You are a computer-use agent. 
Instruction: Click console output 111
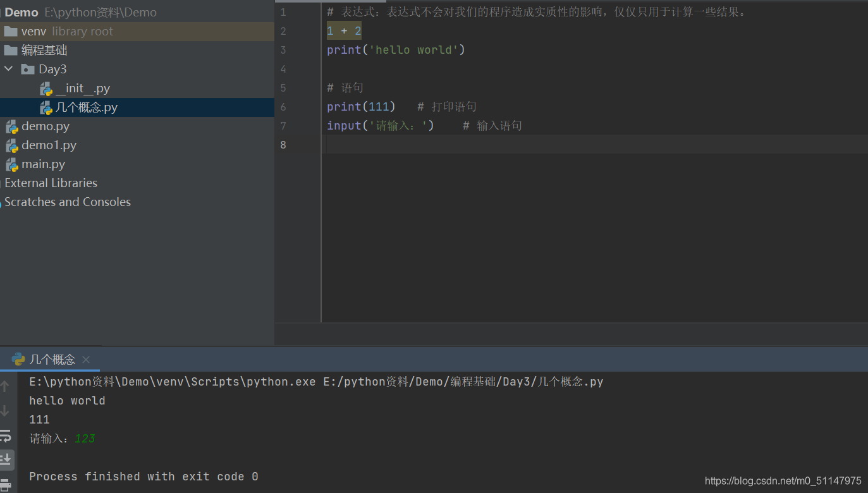click(39, 420)
